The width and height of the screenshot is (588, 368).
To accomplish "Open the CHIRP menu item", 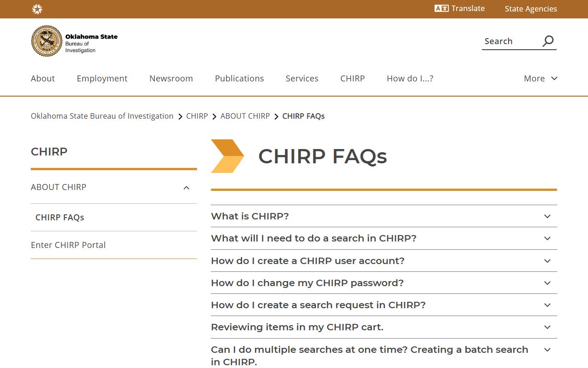I will click(352, 78).
